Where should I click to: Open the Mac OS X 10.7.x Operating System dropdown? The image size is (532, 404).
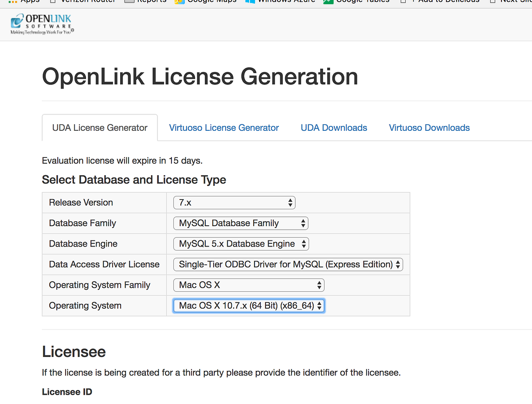(x=249, y=306)
